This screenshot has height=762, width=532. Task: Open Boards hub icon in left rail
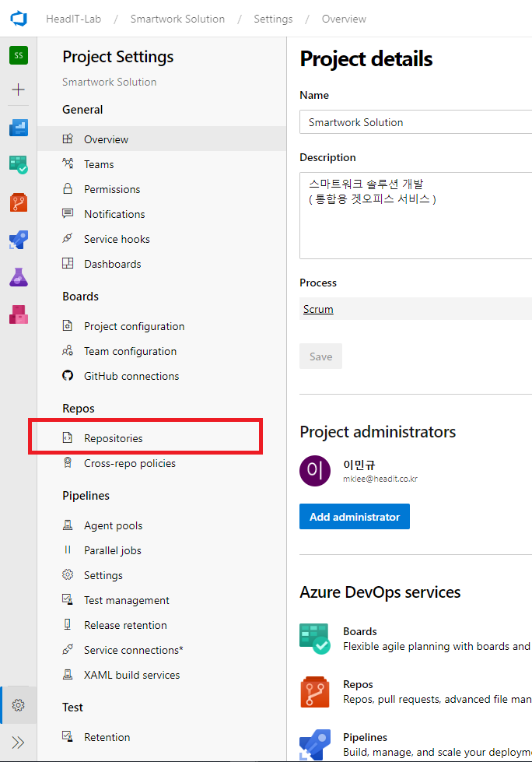(19, 165)
